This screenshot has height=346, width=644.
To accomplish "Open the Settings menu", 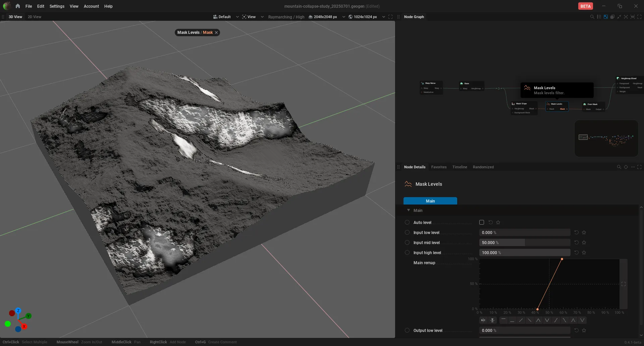I will pyautogui.click(x=57, y=6).
